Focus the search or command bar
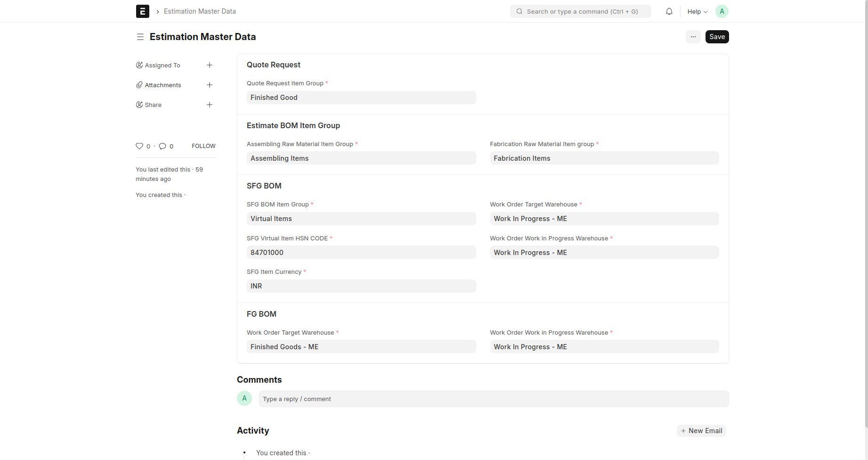The height and width of the screenshot is (460, 868). (580, 11)
